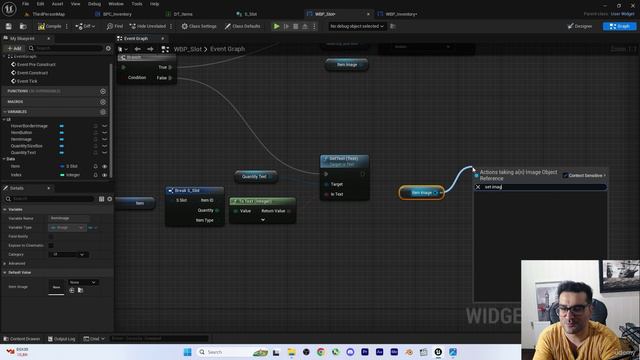Viewport: 640px width, 360px height.
Task: Click the notify bell for Index variable
Action: 95,175
